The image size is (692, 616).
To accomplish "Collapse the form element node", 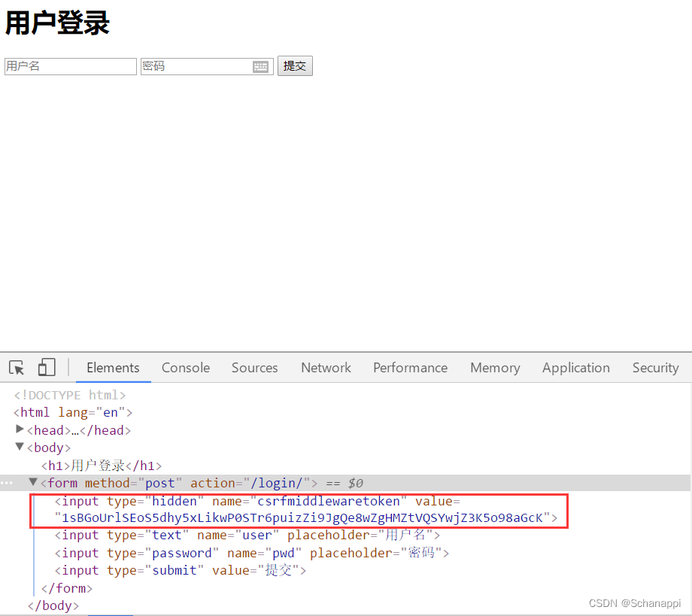I will [32, 482].
